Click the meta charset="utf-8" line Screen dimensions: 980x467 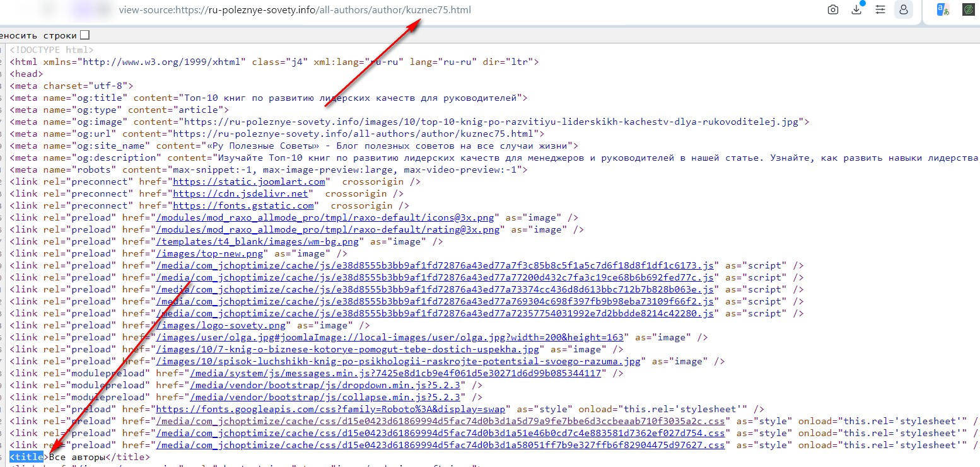71,86
